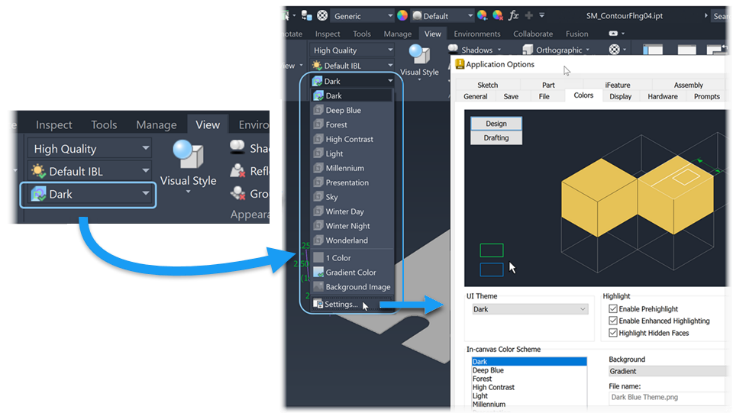This screenshot has width=733, height=413.
Task: Select Wonderland in color scheme menu
Action: pos(352,241)
